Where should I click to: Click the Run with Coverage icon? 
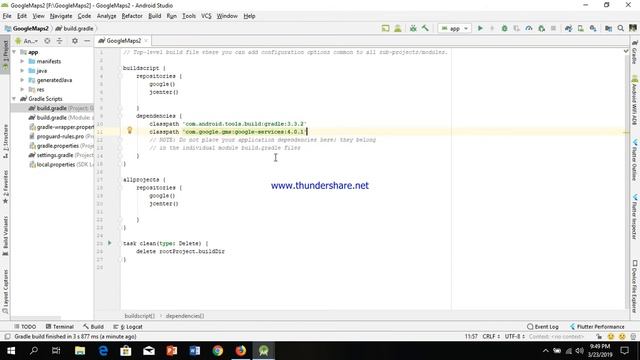517,28
